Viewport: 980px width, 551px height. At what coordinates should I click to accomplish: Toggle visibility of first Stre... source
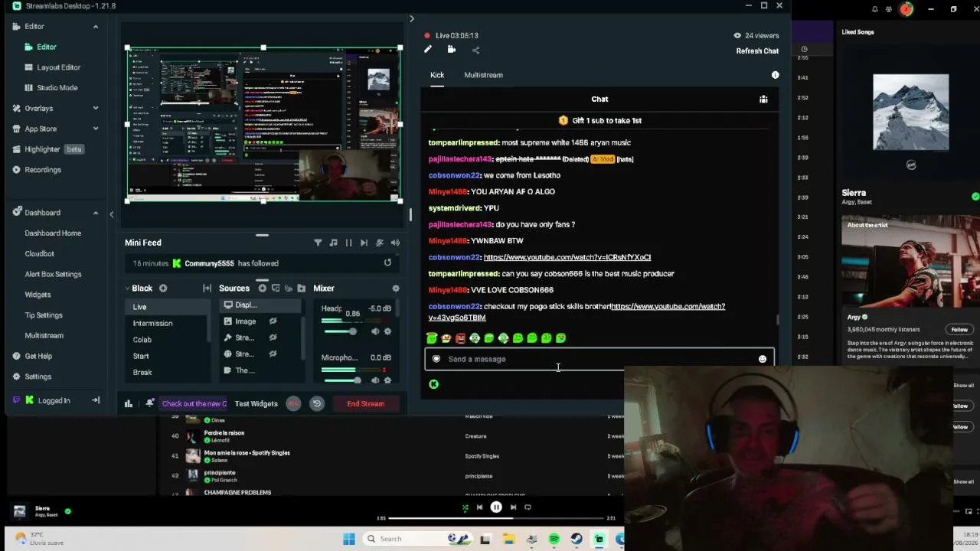(x=273, y=337)
